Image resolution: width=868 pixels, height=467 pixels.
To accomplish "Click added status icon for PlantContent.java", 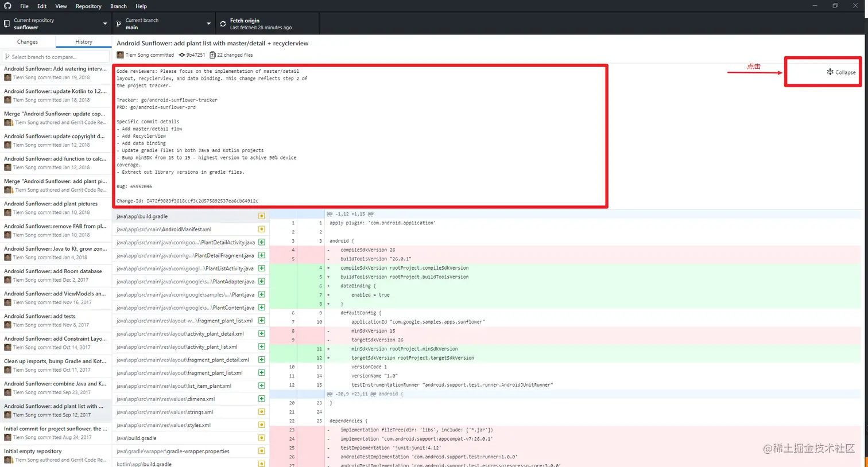I will [x=262, y=308].
